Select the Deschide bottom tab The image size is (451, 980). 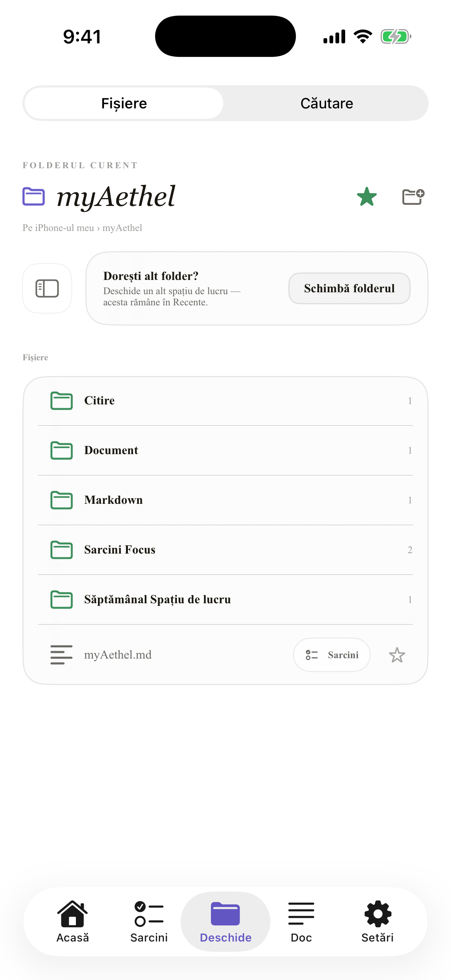tap(225, 921)
